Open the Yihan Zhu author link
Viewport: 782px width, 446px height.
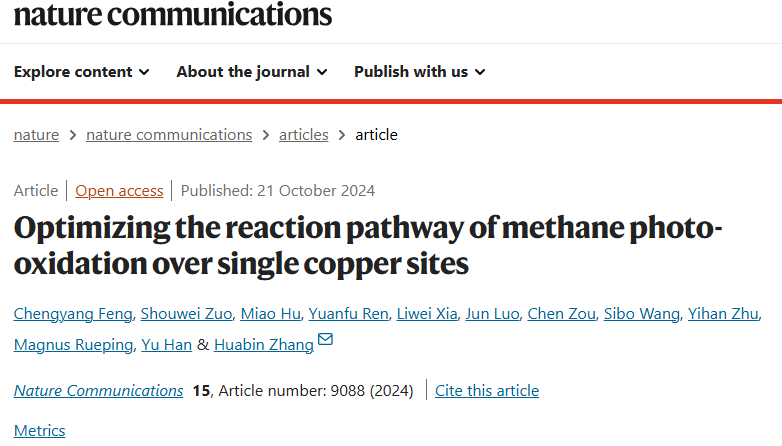click(x=723, y=314)
